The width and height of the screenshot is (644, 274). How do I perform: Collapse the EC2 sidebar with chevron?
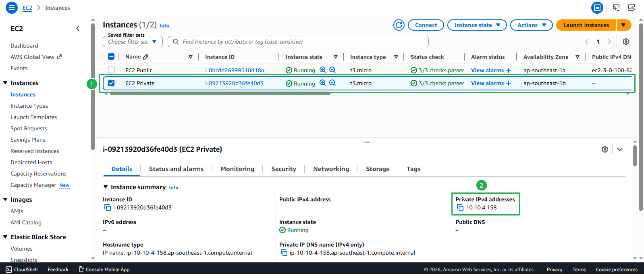[x=78, y=28]
